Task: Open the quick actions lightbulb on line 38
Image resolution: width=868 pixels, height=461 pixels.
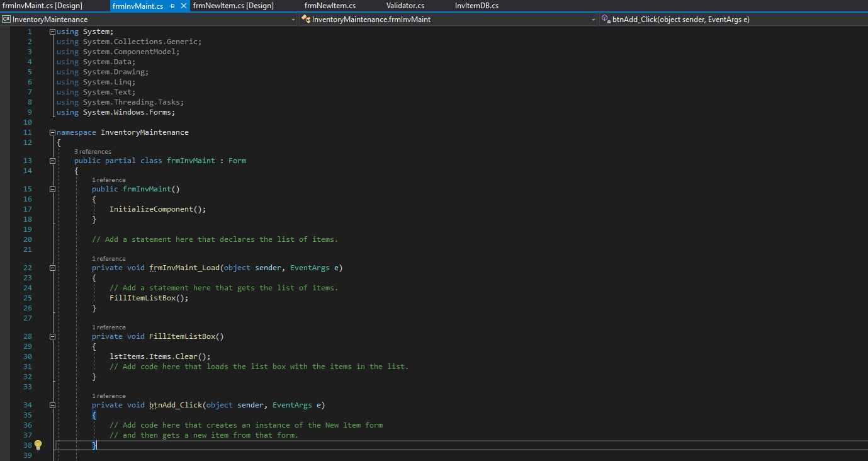Action: tap(38, 445)
